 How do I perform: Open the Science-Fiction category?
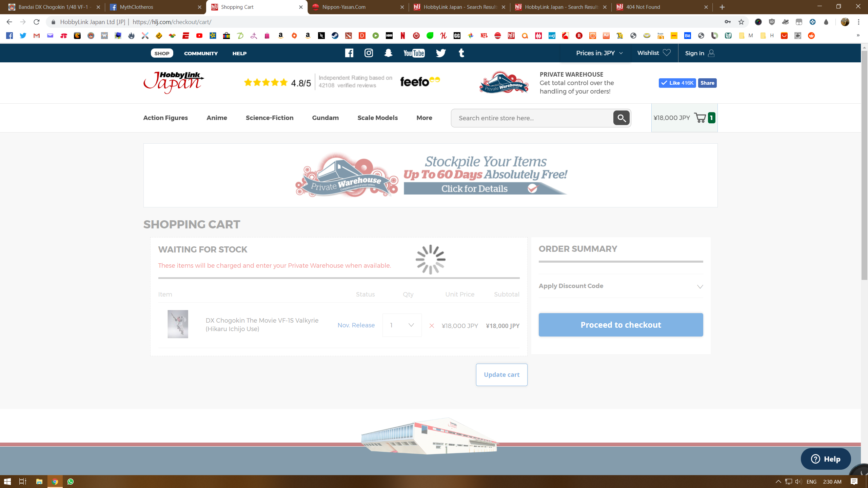click(x=270, y=118)
